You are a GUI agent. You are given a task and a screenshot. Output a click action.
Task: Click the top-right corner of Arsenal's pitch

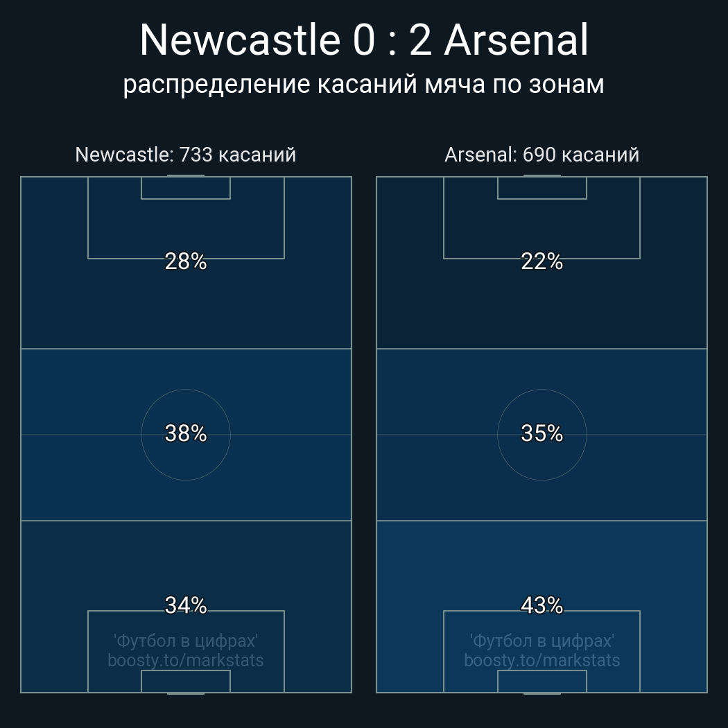tap(707, 177)
